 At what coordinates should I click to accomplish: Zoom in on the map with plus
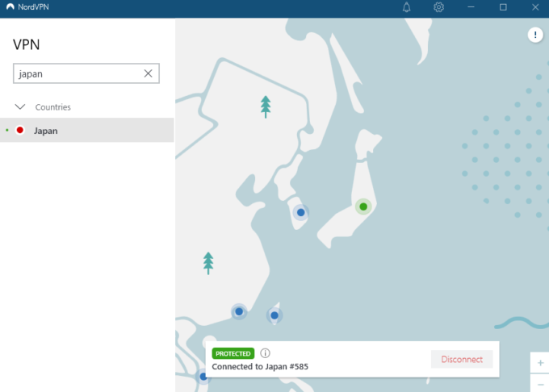(540, 363)
